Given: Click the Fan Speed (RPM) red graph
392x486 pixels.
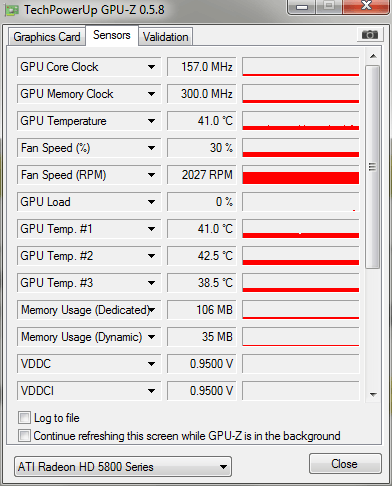Looking at the screenshot, I should 301,175.
